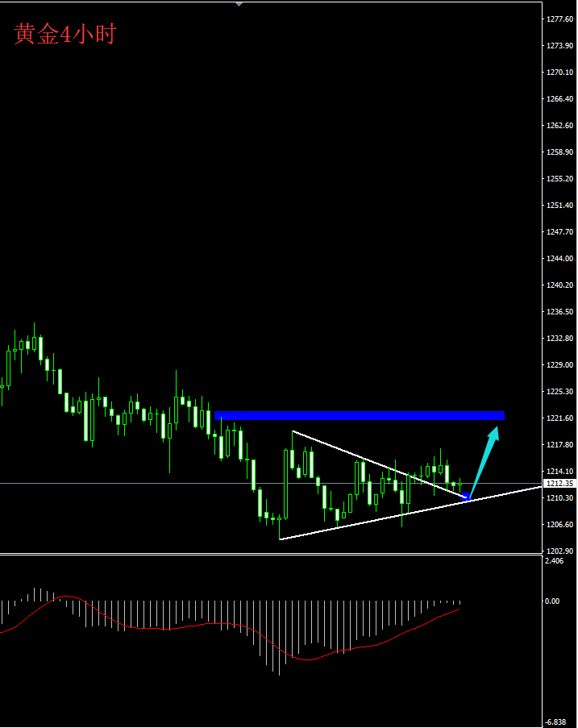Select price axis value 1225.30
The height and width of the screenshot is (728, 578).
click(560, 391)
